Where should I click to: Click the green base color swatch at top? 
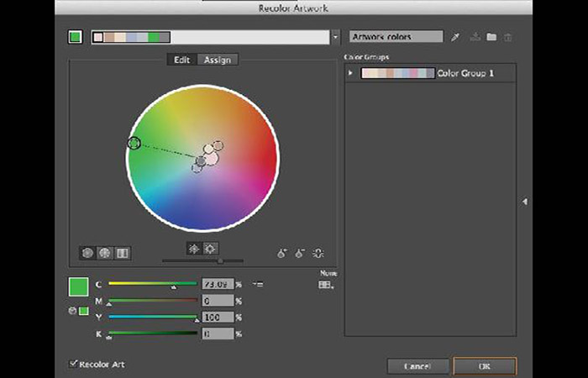(76, 37)
